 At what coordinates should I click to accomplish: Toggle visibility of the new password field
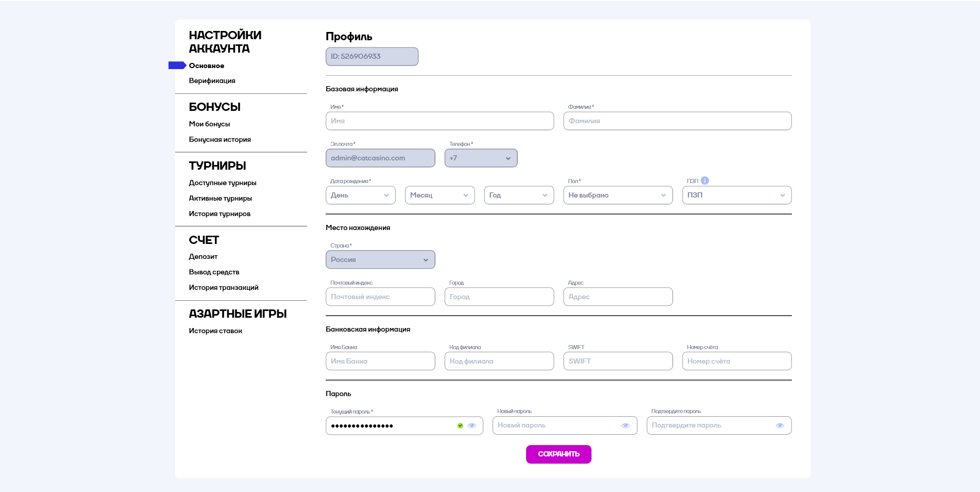626,425
